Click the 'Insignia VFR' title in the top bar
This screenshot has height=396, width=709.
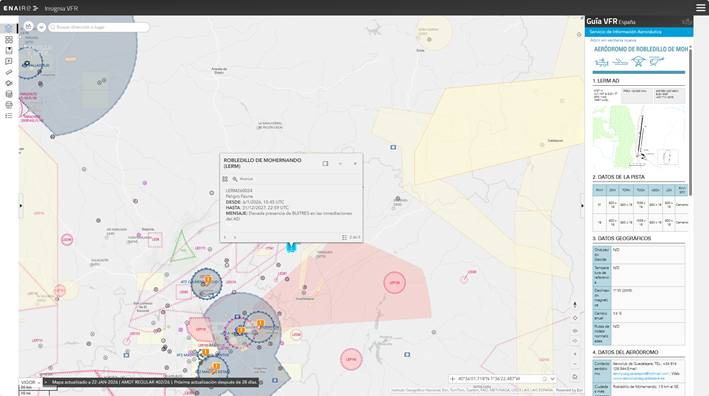(61, 9)
